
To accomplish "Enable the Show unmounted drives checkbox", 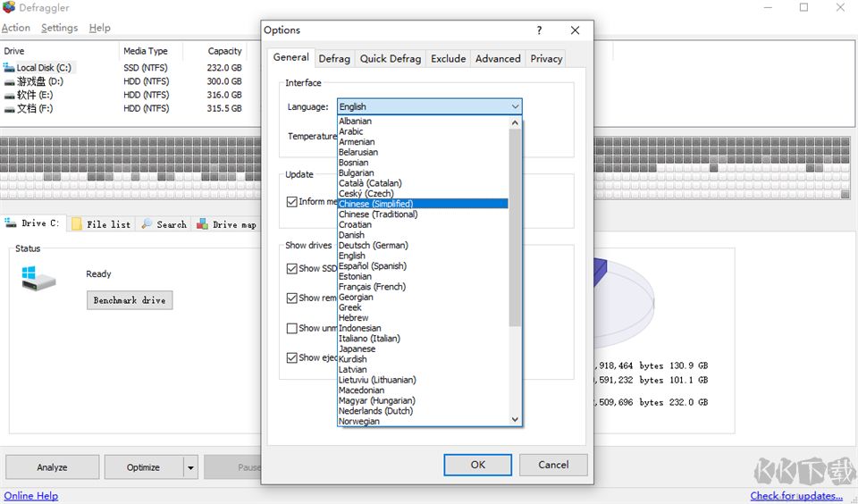I will tap(291, 328).
